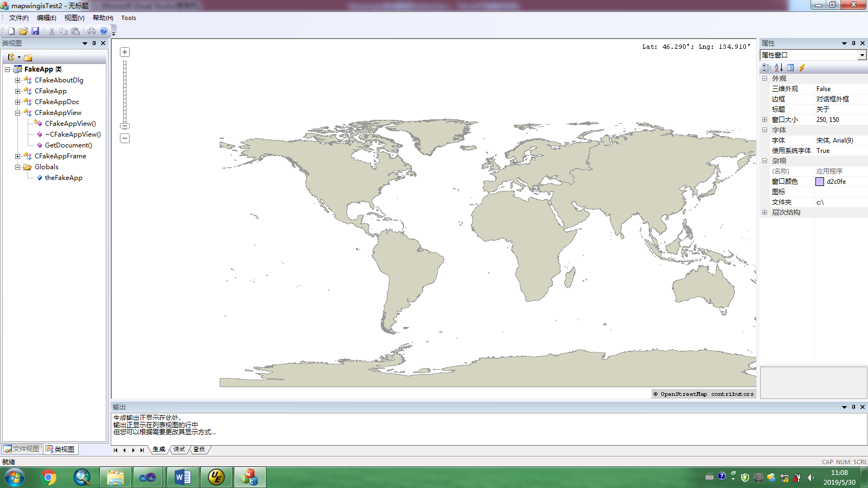
Task: Click the 窗口颜色 color swatch d2c0fe
Action: pos(820,182)
